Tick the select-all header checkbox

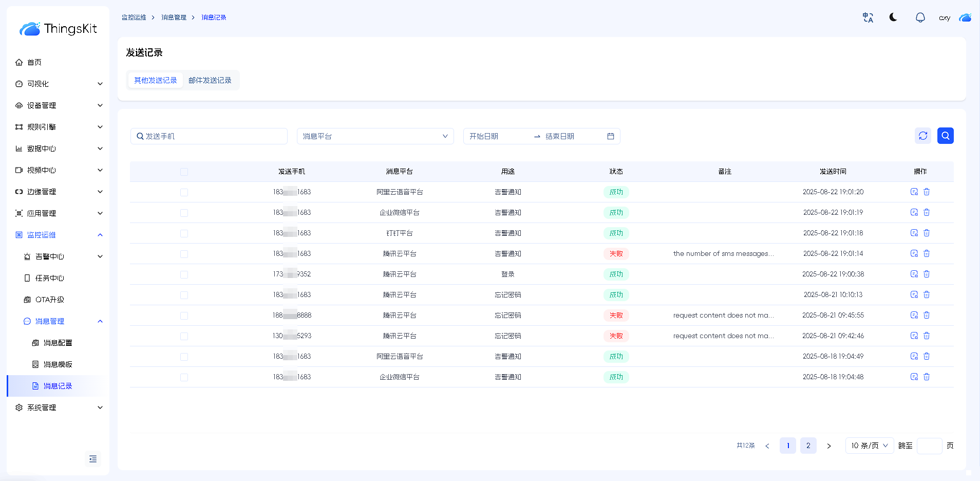[x=184, y=172]
